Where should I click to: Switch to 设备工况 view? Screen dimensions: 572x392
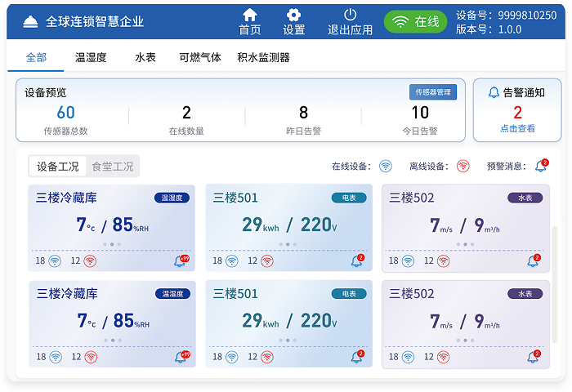click(58, 167)
